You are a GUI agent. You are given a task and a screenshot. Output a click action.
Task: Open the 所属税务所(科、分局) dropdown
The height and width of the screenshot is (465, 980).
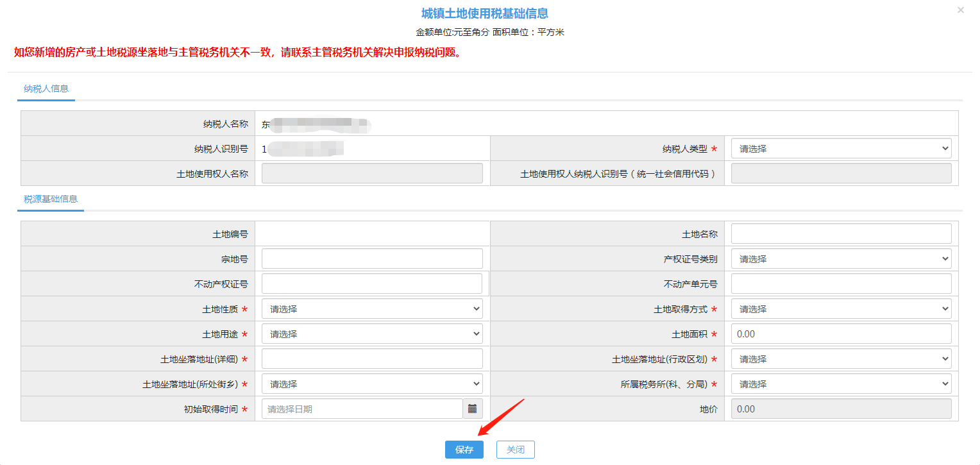point(841,384)
